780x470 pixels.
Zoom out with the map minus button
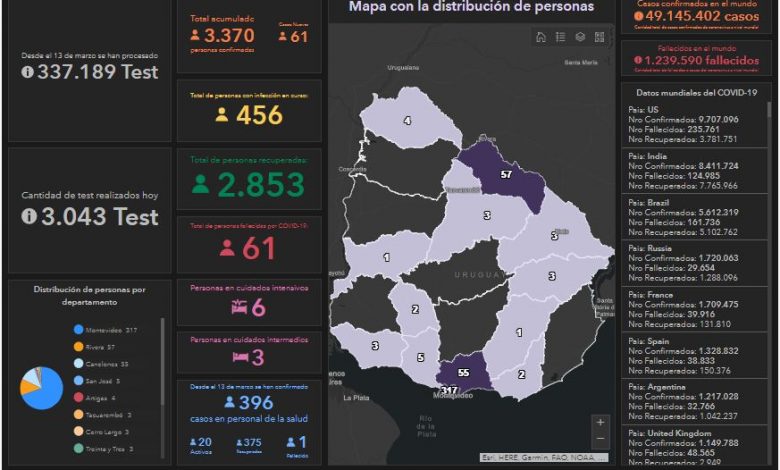click(x=600, y=440)
